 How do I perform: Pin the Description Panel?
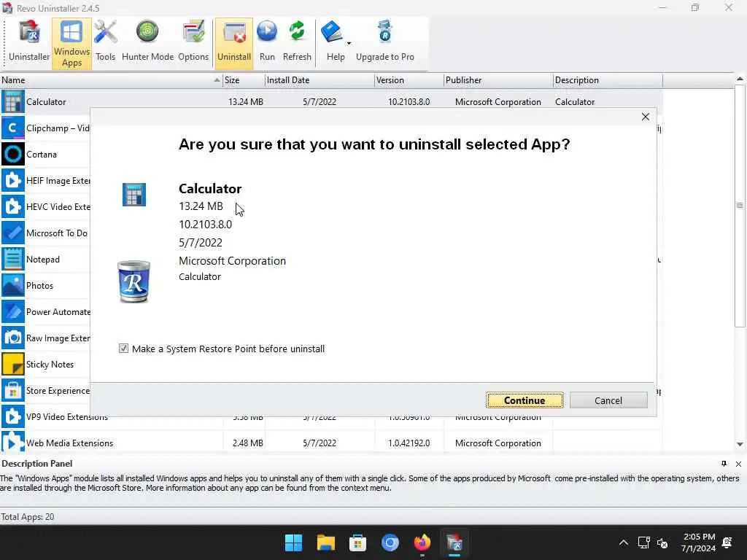(724, 463)
